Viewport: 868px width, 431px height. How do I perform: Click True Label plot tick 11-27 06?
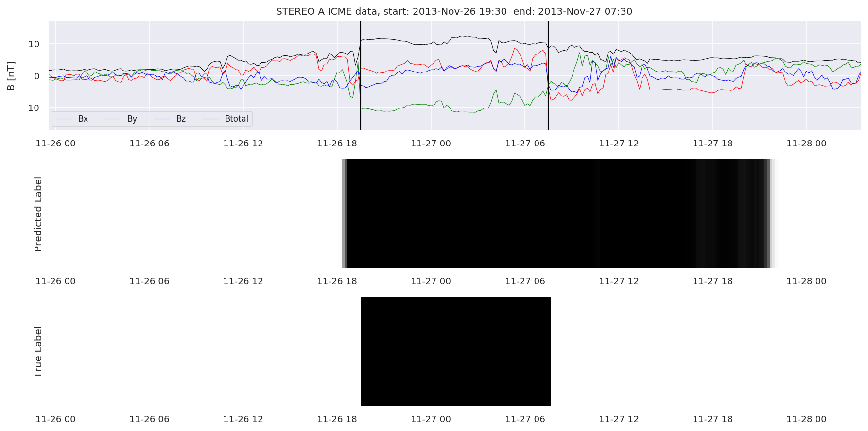tap(525, 419)
